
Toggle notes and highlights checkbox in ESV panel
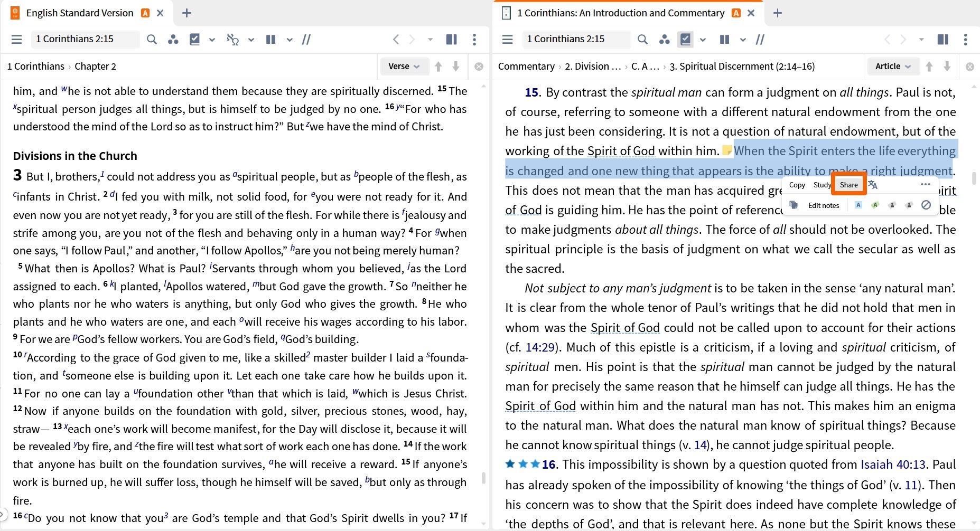194,39
